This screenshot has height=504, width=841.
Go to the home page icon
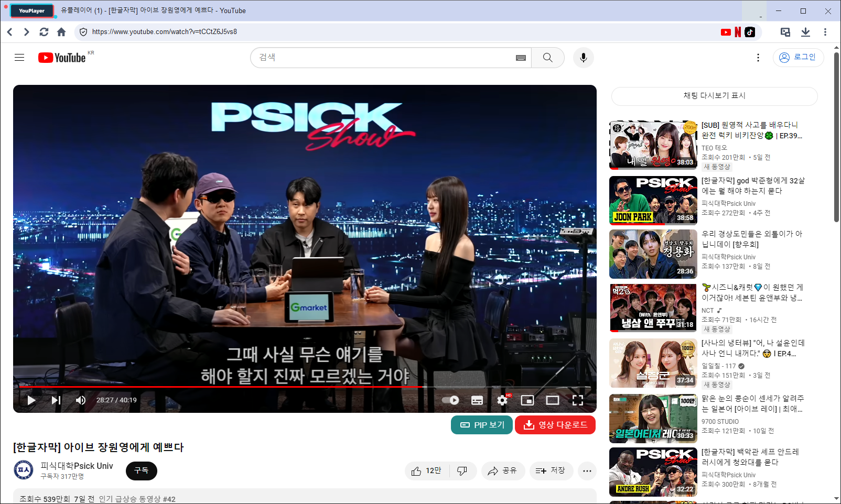click(61, 32)
